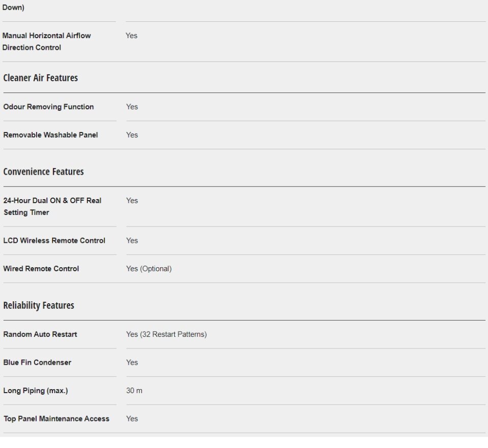Click the Yes value beside LCD Wireless Remote

[132, 241]
